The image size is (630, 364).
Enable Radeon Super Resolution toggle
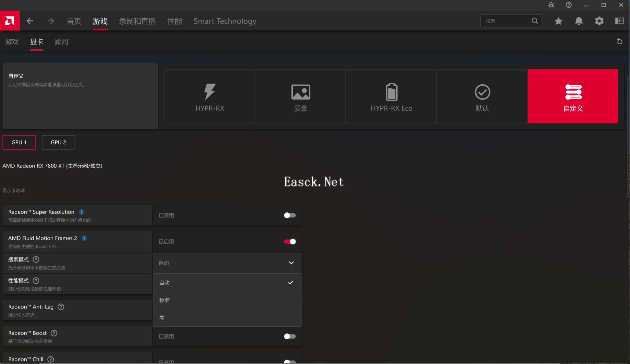[290, 216]
